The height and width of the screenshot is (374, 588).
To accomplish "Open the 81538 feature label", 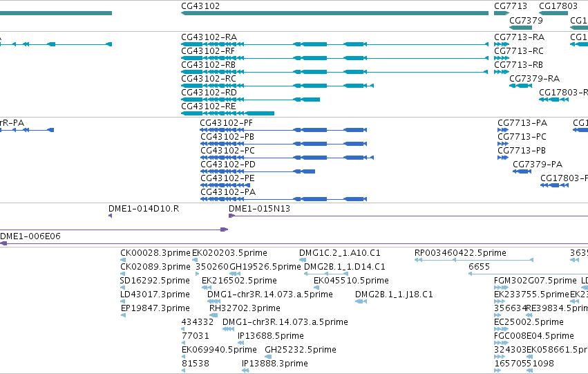I will (x=196, y=364).
